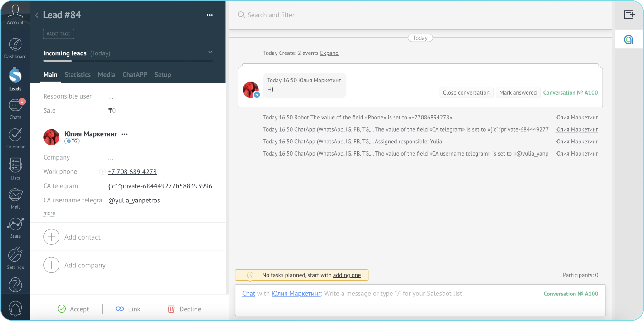644x321 pixels.
Task: Accept the incoming lead
Action: (73, 309)
